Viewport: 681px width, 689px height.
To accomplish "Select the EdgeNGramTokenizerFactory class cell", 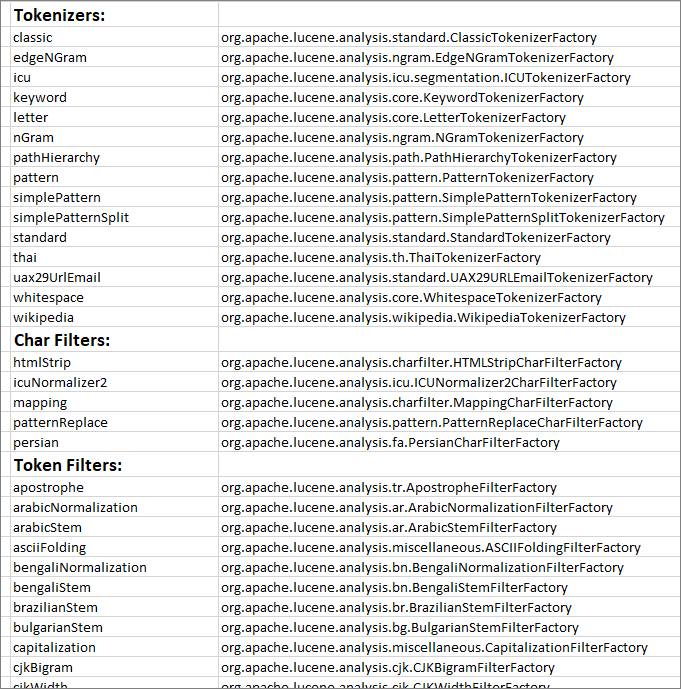I will [417, 58].
